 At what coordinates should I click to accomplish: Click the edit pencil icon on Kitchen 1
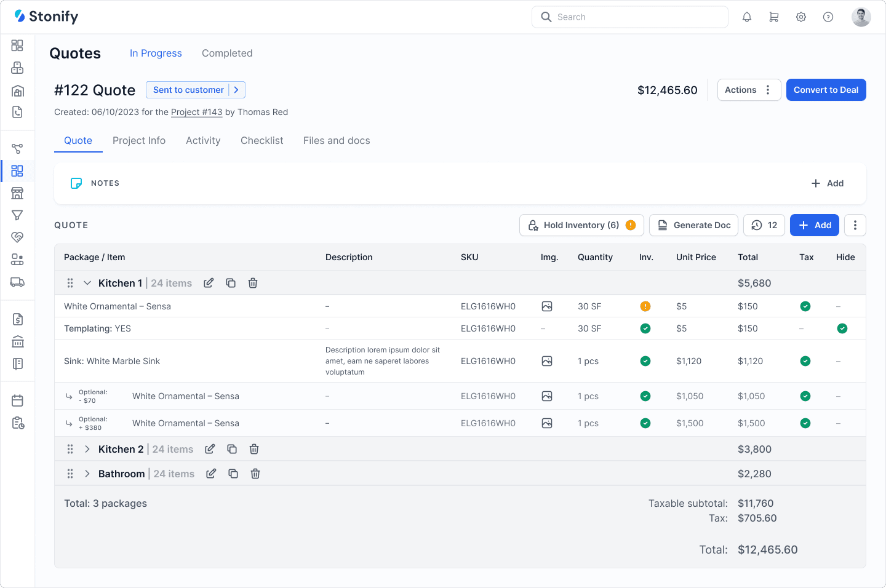[x=209, y=282]
